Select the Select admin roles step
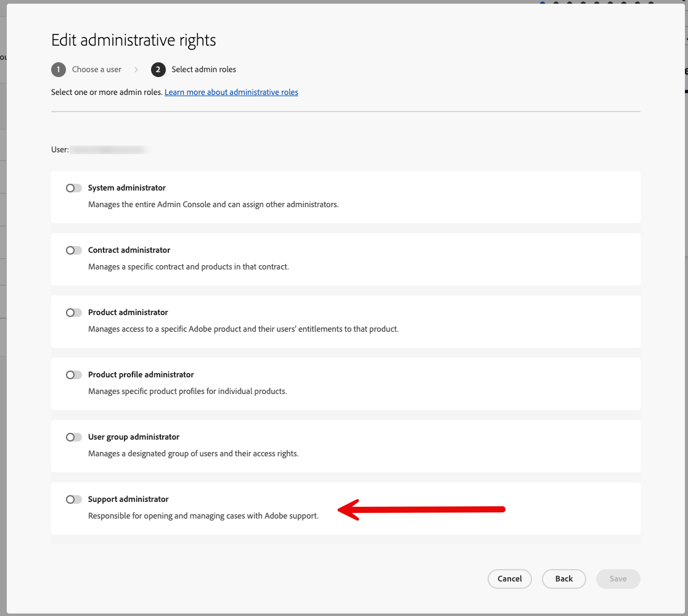688x616 pixels. [203, 70]
